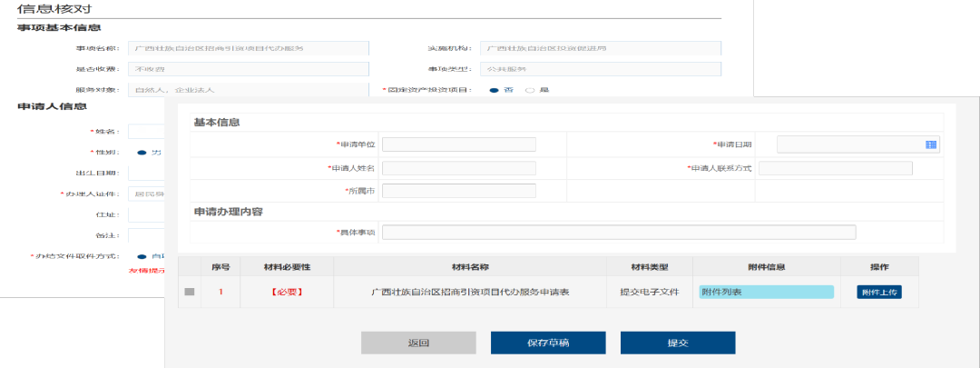Tick the checkbox for material row 1
Screen dimensions: 980x368
point(190,292)
